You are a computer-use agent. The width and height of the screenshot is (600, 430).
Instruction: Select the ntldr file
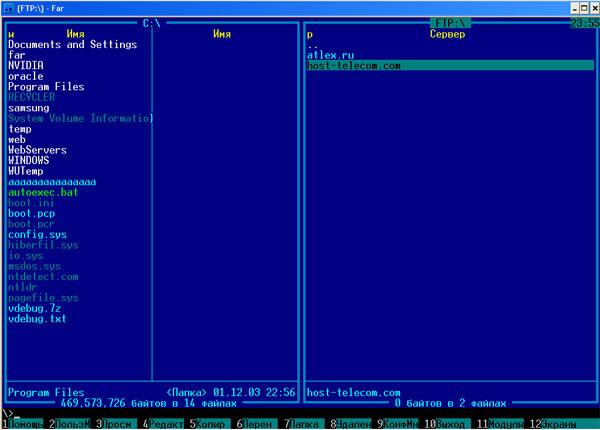coord(23,287)
